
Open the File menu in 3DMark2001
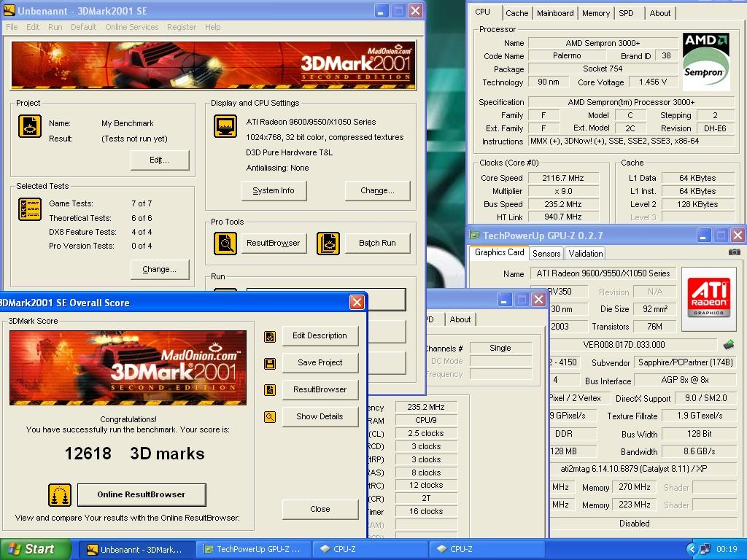[x=12, y=27]
